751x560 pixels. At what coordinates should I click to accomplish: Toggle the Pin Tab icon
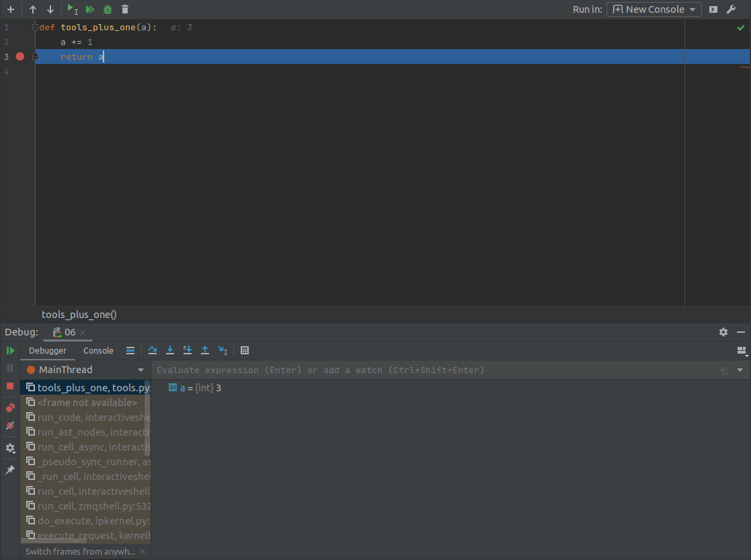click(x=10, y=470)
